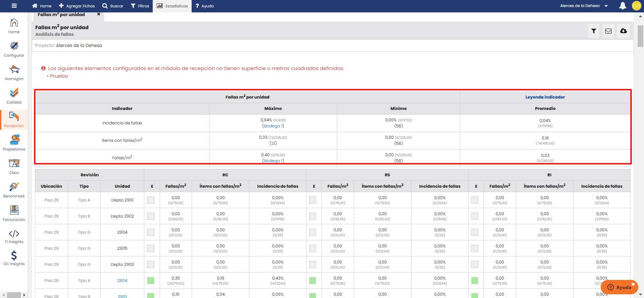Open the Agregar Fichas menu
644x298 pixels.
[x=77, y=6]
